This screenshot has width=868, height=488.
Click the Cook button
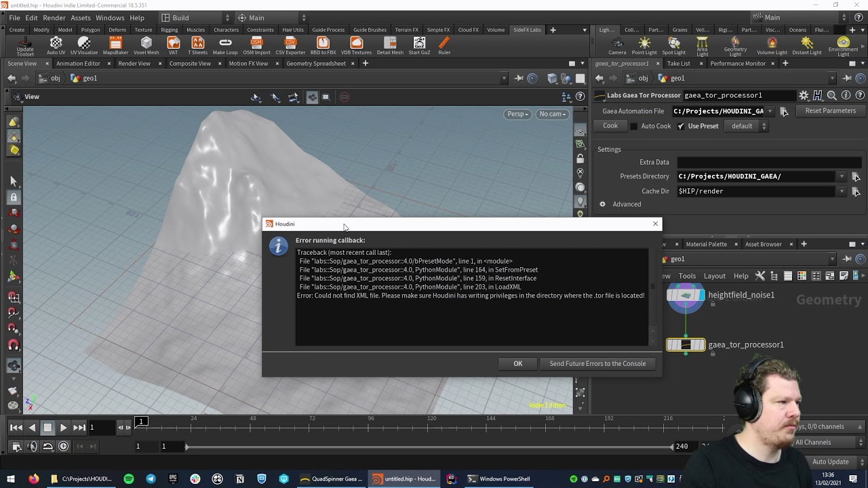tap(610, 126)
